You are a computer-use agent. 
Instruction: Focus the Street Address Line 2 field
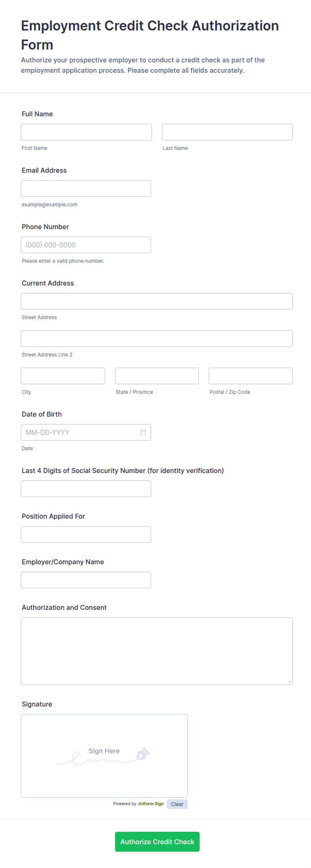157,339
